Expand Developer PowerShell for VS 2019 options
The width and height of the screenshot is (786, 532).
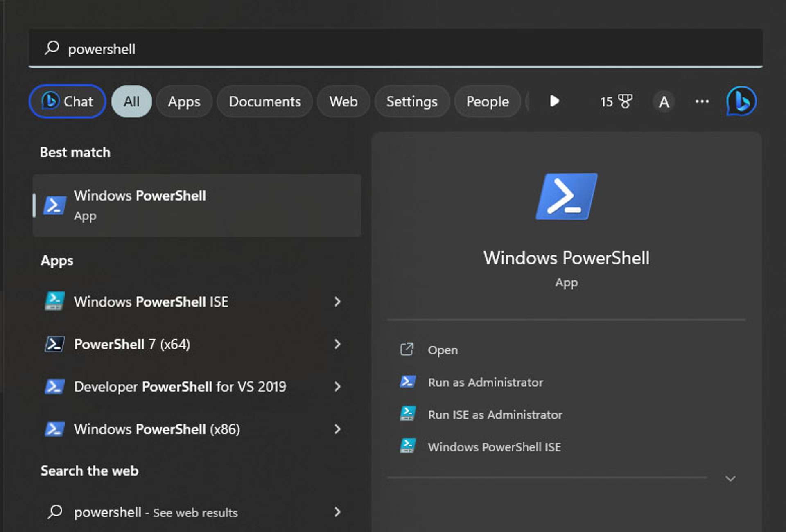[338, 387]
